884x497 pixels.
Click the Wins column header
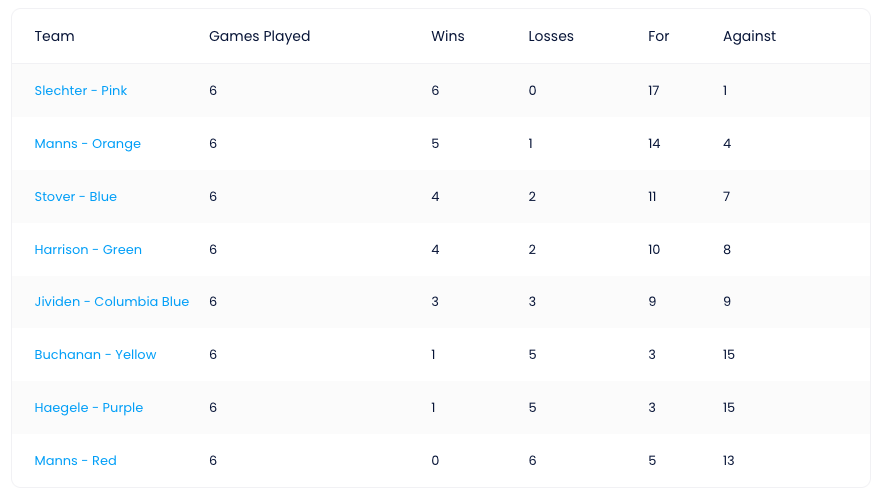448,36
